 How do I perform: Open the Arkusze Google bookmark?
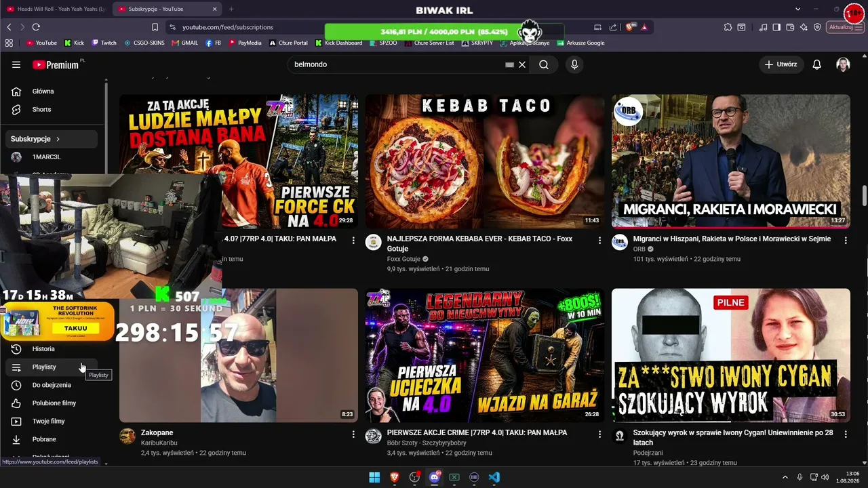point(580,43)
